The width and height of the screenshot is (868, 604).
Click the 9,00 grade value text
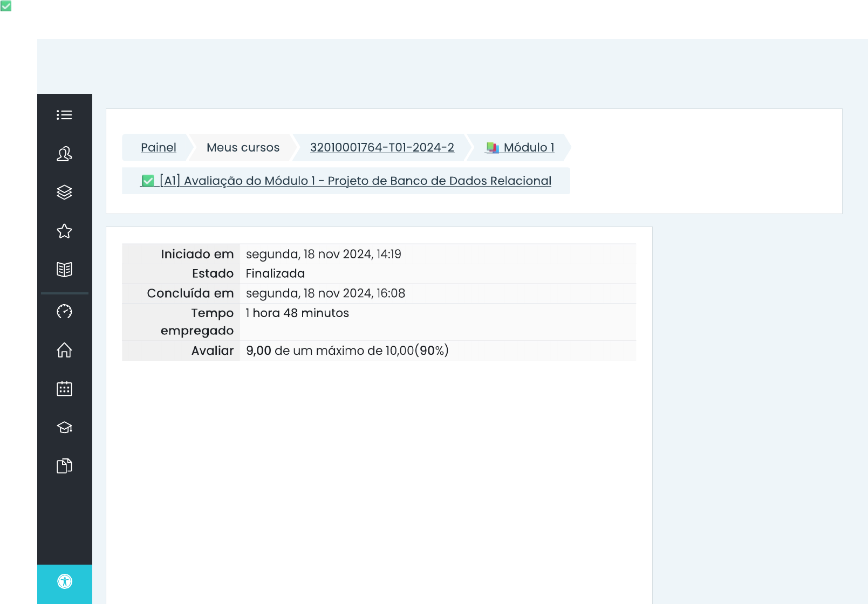click(258, 351)
